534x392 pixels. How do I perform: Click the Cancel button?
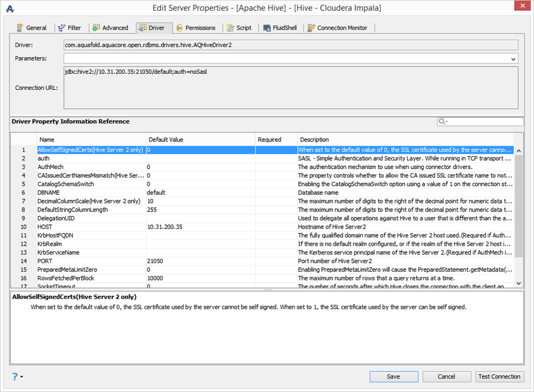(x=446, y=376)
